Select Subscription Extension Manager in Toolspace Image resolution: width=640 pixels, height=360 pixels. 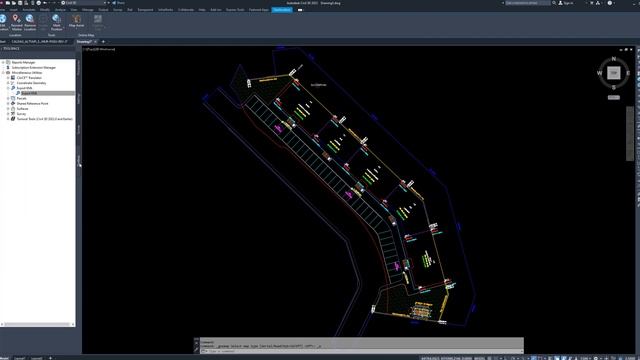pyautogui.click(x=33, y=67)
